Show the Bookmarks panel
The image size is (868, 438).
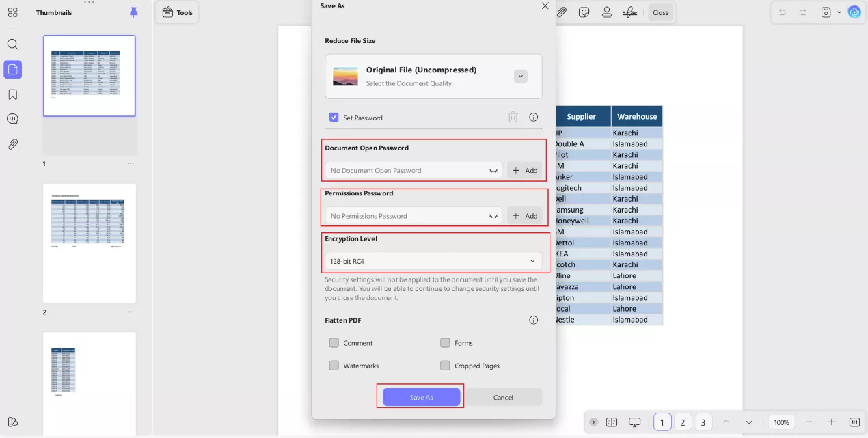12,94
